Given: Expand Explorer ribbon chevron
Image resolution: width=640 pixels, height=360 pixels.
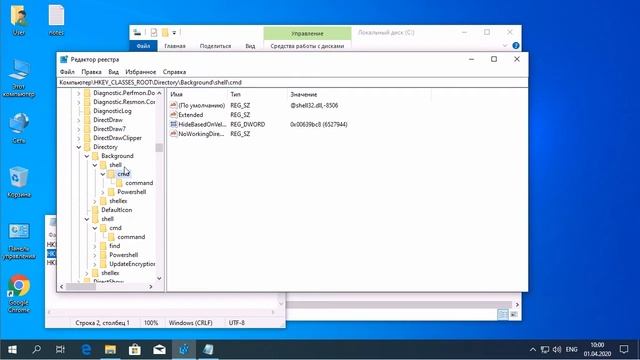Looking at the screenshot, I should (505, 46).
